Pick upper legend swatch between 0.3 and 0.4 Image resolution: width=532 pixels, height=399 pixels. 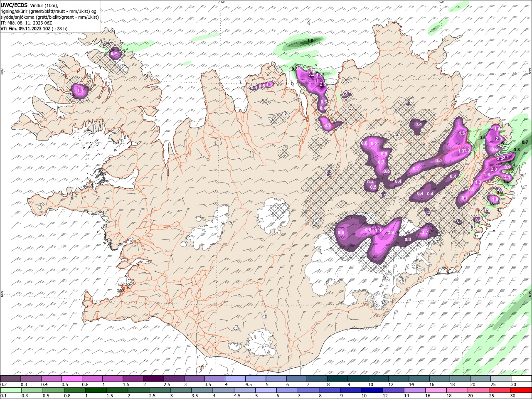pyautogui.click(x=31, y=379)
